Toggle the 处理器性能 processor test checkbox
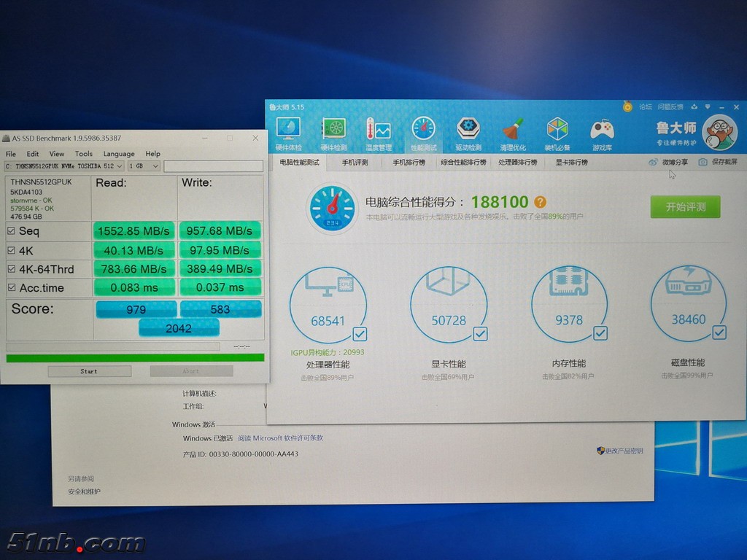The height and width of the screenshot is (560, 747). [x=360, y=334]
